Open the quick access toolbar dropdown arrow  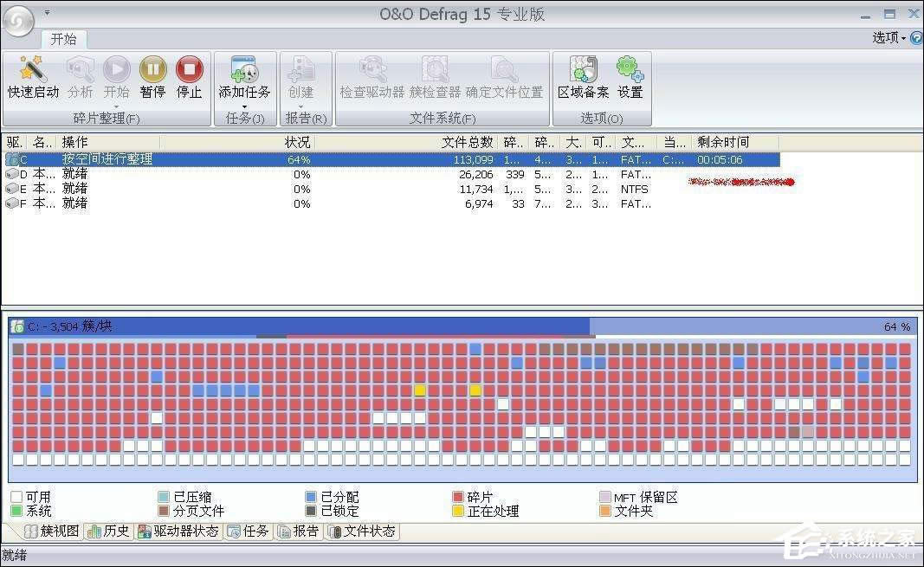pyautogui.click(x=47, y=13)
